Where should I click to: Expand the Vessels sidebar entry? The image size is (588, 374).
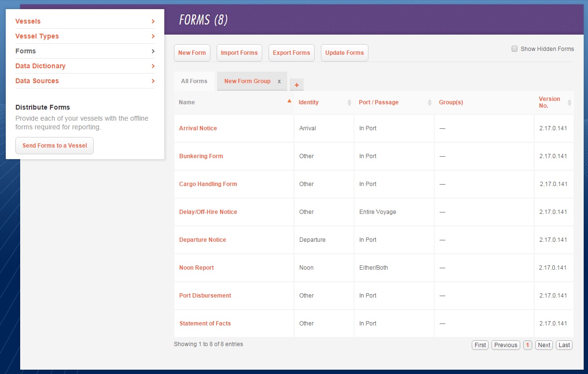tap(153, 21)
